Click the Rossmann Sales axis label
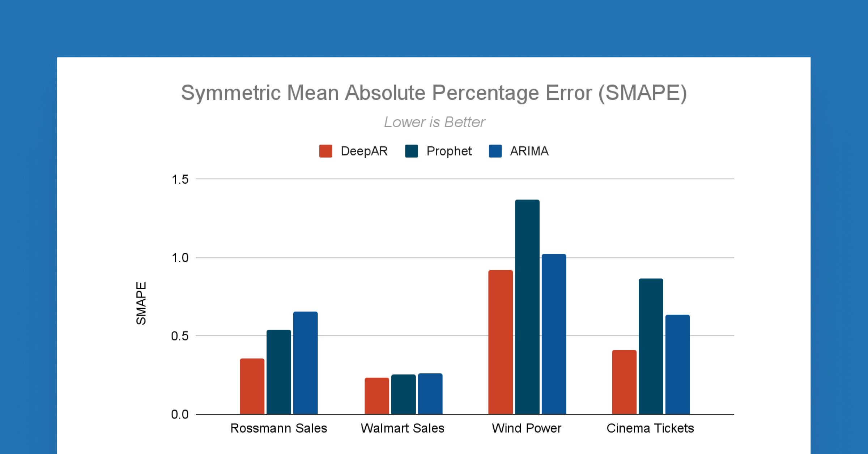The width and height of the screenshot is (868, 454). pos(278,428)
